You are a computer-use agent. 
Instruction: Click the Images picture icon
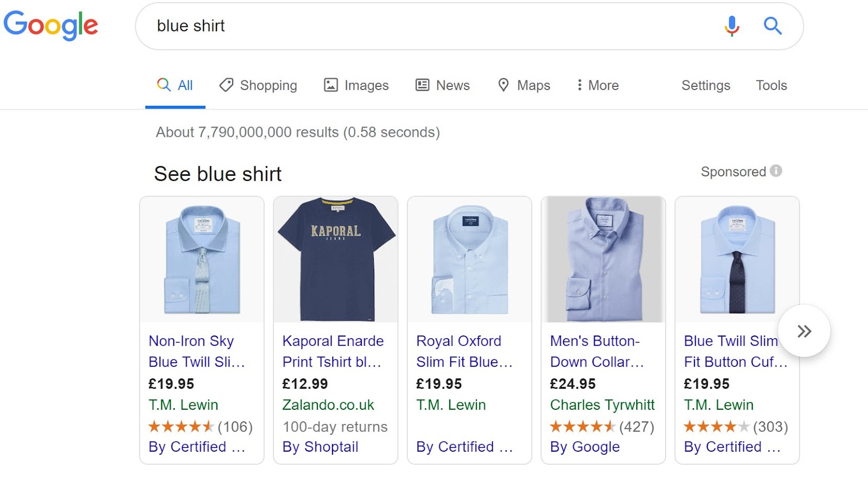331,85
